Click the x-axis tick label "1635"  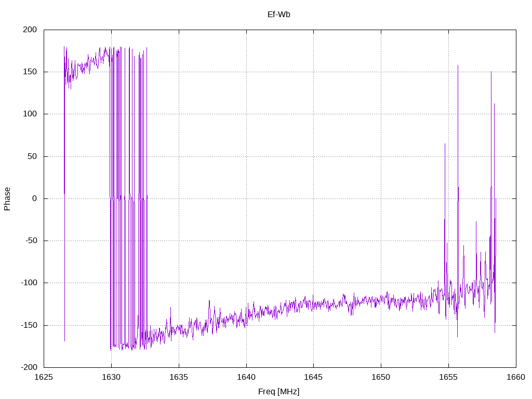click(x=179, y=377)
